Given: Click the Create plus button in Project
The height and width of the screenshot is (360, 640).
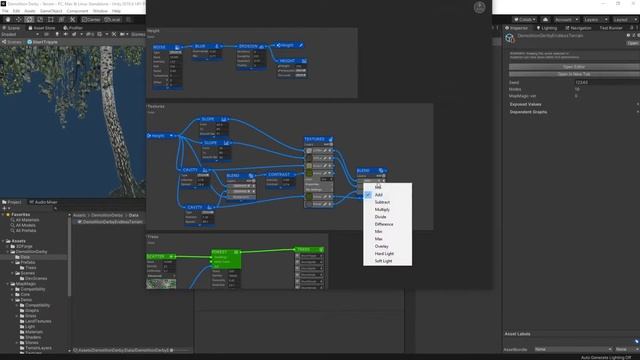Looking at the screenshot, I should click(x=5, y=208).
